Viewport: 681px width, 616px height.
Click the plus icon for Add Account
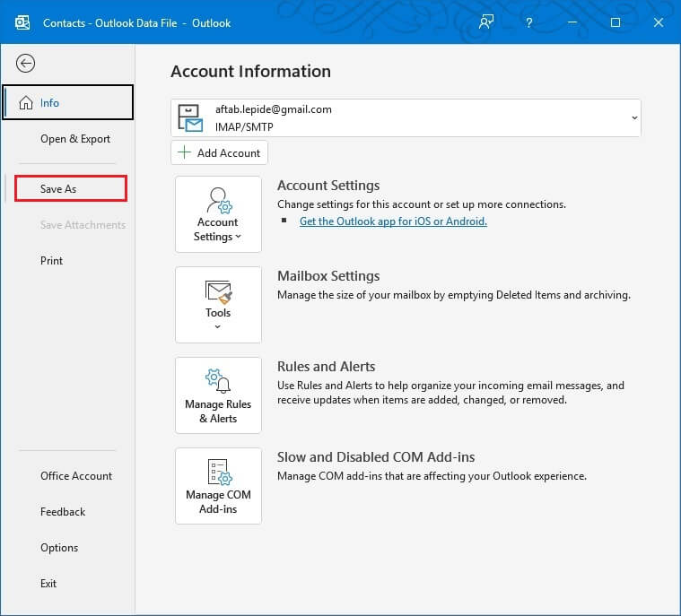(x=184, y=152)
